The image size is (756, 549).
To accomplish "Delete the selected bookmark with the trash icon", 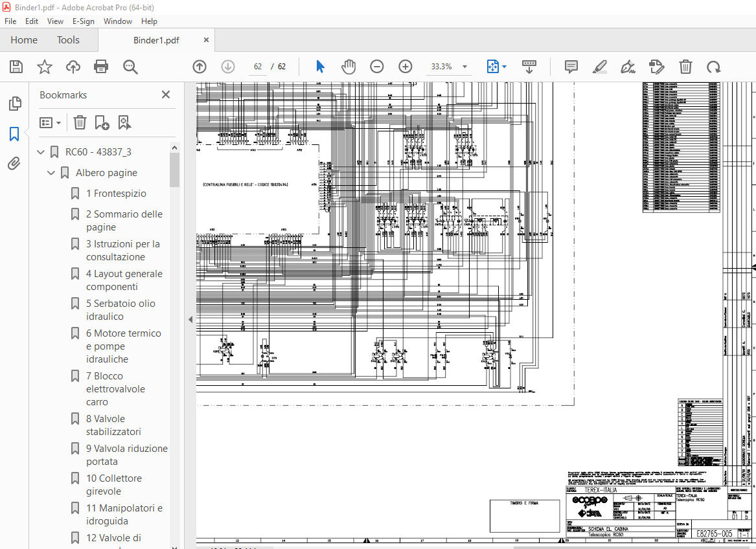I will pyautogui.click(x=80, y=122).
